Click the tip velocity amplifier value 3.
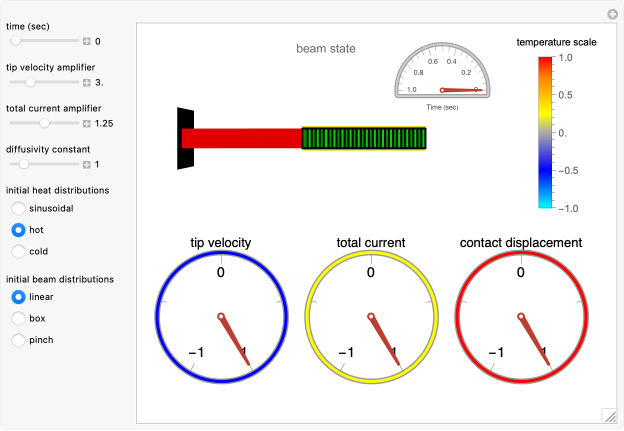 [x=99, y=82]
